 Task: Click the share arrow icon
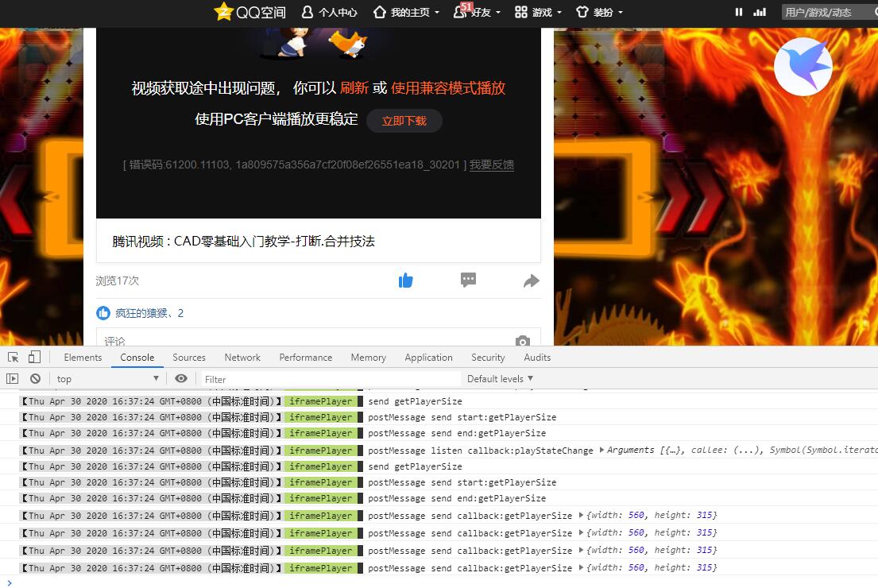click(532, 280)
